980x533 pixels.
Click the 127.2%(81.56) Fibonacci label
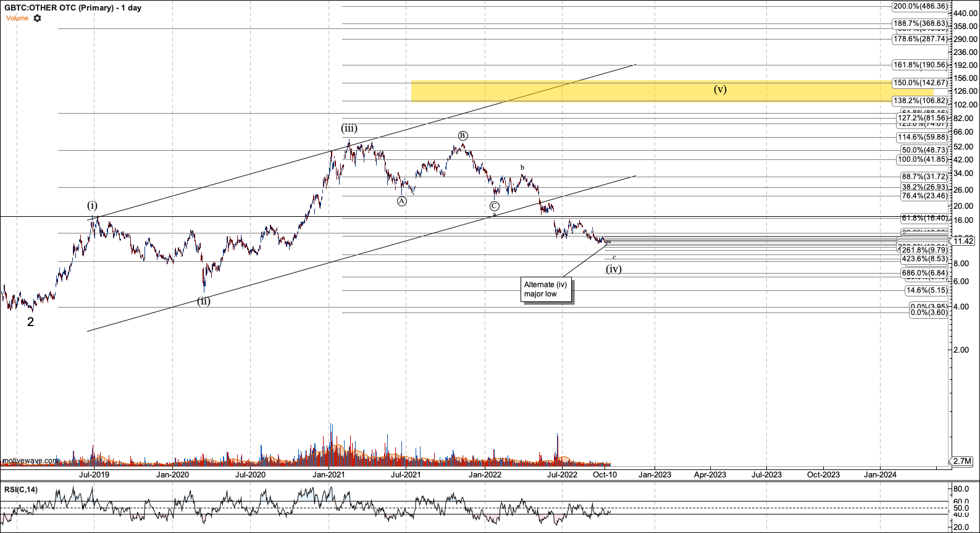(923, 118)
